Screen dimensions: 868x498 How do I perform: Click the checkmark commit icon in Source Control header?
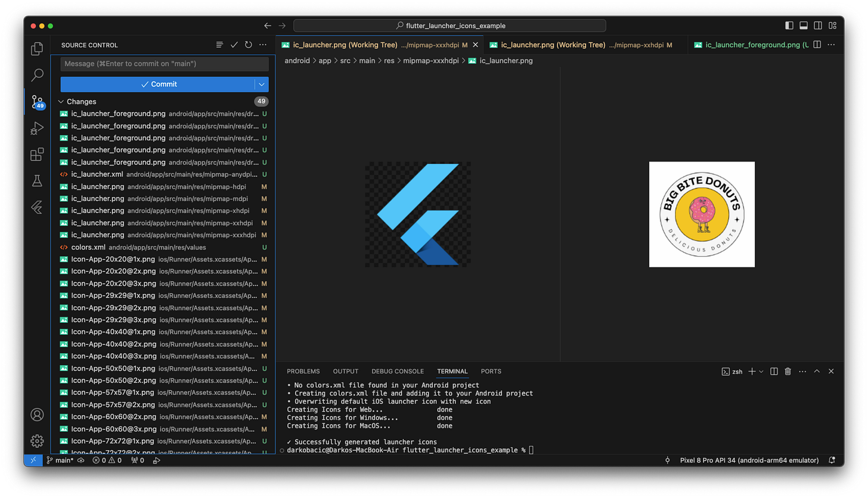234,45
